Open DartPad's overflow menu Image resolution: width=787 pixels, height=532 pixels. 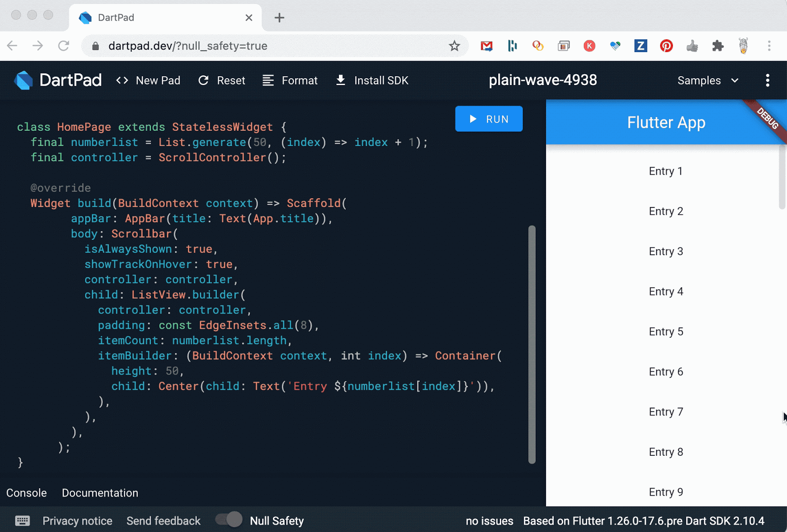point(767,80)
